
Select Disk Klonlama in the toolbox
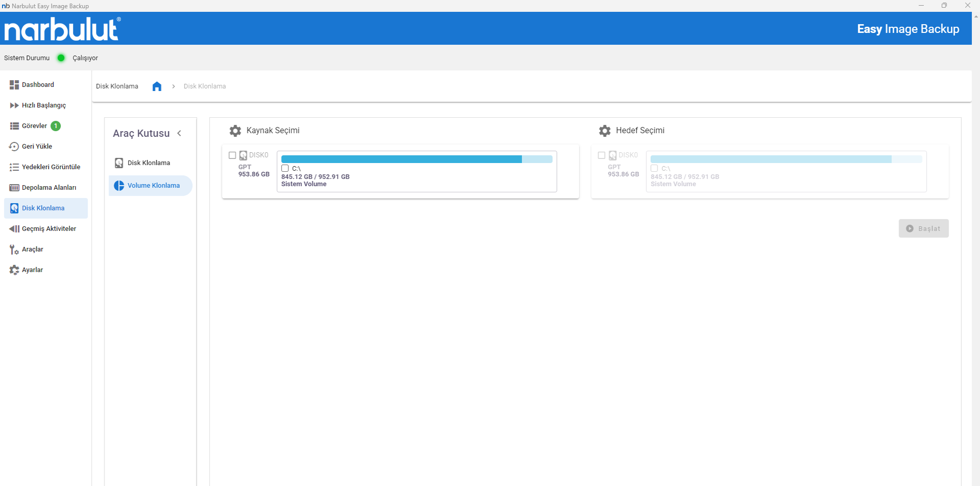(149, 163)
